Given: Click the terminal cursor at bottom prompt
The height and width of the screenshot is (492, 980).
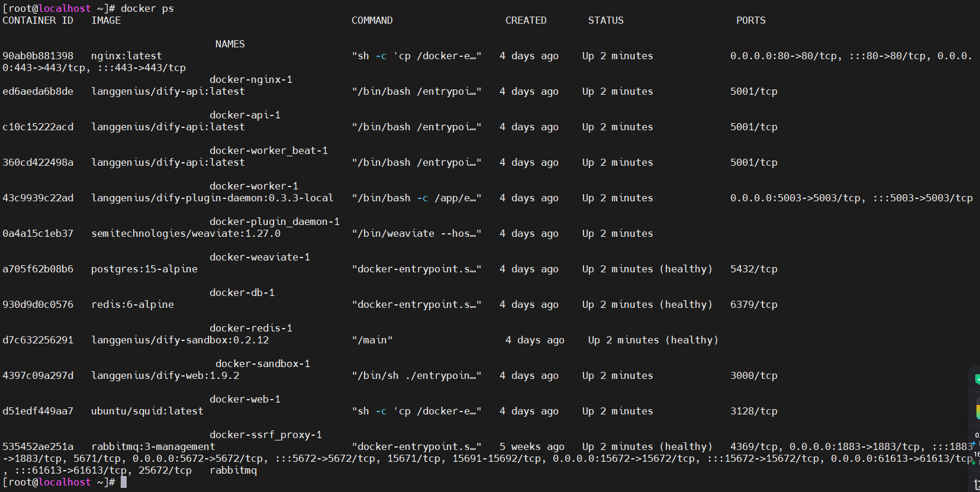Looking at the screenshot, I should (x=124, y=482).
